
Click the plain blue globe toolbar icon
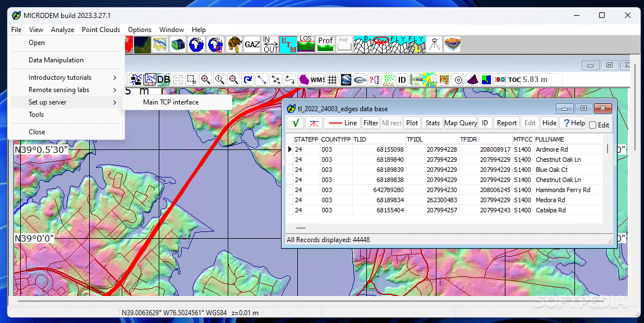[x=196, y=44]
